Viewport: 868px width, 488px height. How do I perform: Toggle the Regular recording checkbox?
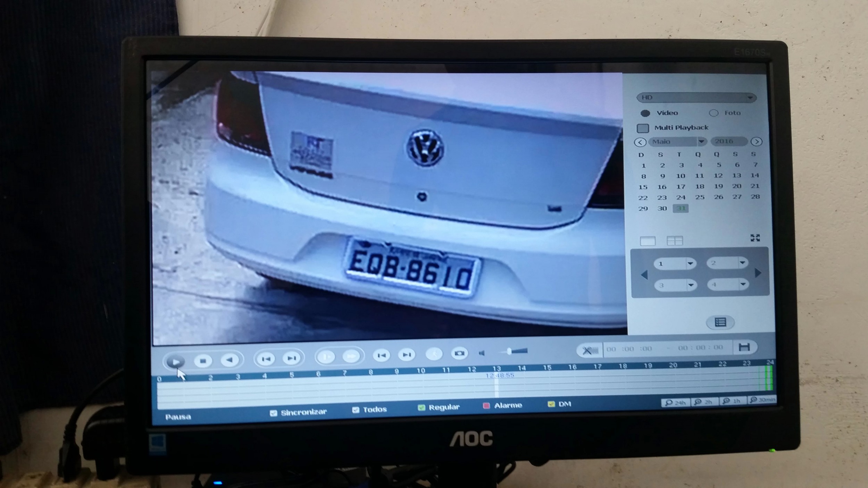(x=421, y=407)
